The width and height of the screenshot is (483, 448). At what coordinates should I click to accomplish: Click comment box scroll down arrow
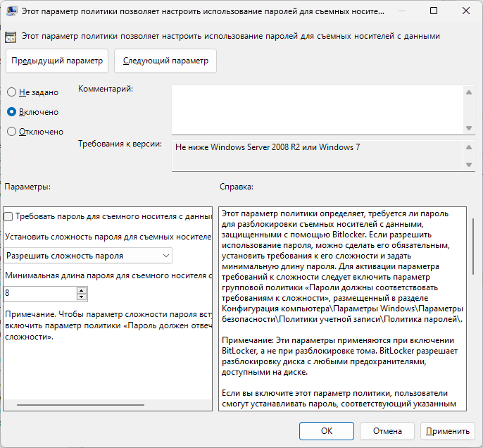tap(469, 128)
